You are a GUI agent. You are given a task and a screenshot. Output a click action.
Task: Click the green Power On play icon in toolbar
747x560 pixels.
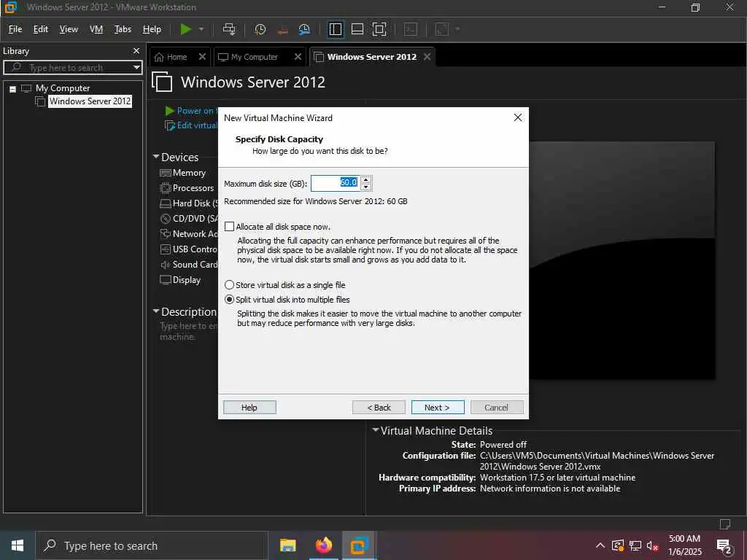[186, 29]
